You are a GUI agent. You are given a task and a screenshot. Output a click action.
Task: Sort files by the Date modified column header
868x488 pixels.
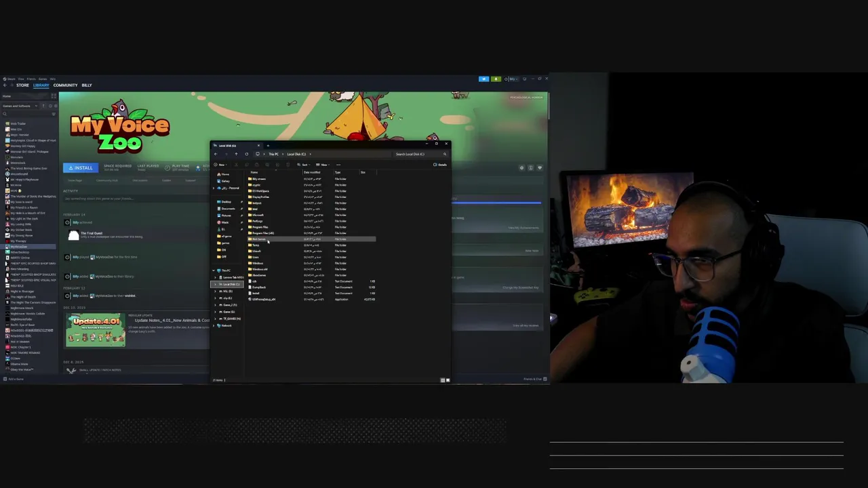(x=312, y=172)
